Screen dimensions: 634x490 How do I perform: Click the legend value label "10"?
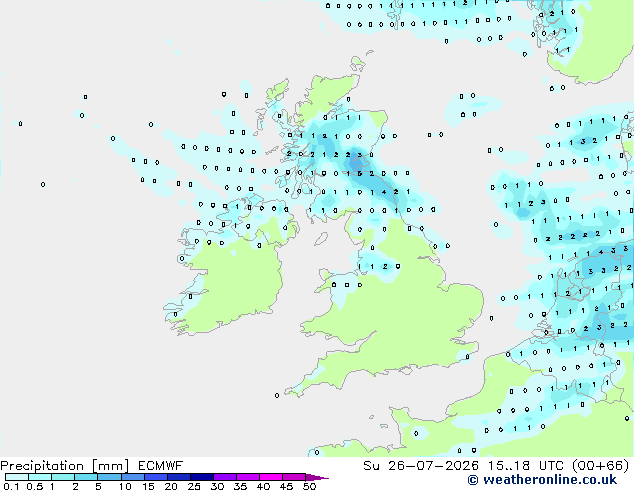(125, 486)
